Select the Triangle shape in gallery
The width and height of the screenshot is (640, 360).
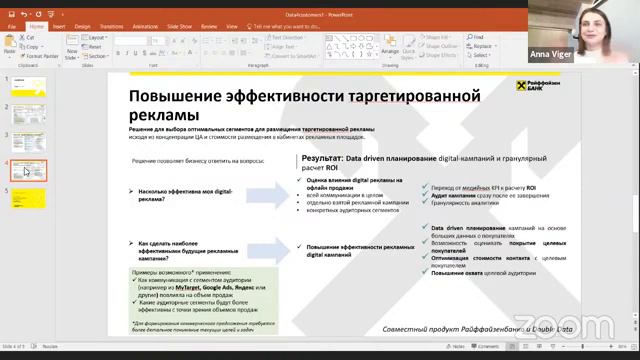pos(329,46)
